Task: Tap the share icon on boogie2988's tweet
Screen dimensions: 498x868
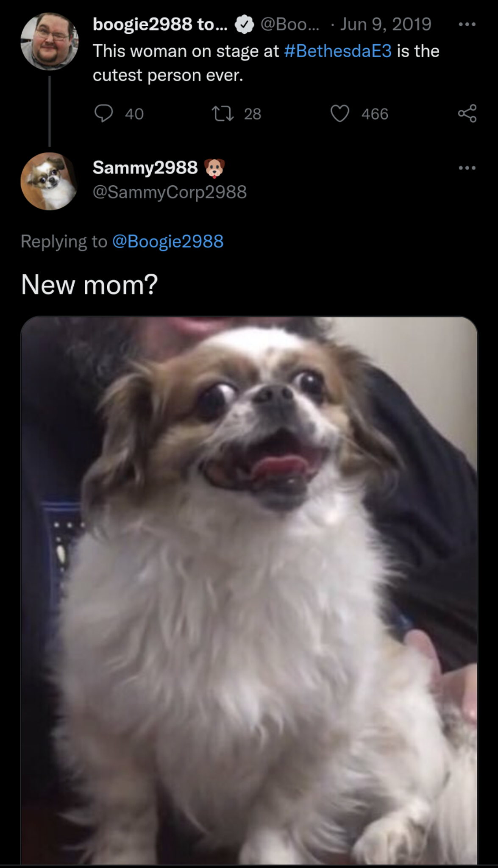Action: coord(467,114)
